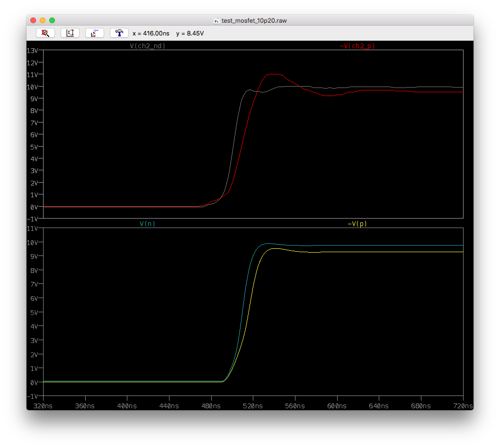The width and height of the screenshot is (500, 448).
Task: Open the control panel hammer icon
Action: [119, 33]
